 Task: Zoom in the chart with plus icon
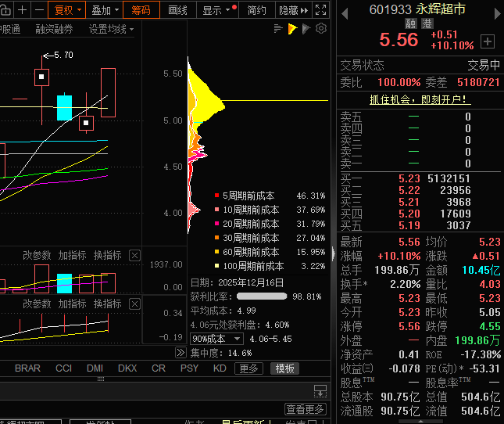[x=22, y=10]
